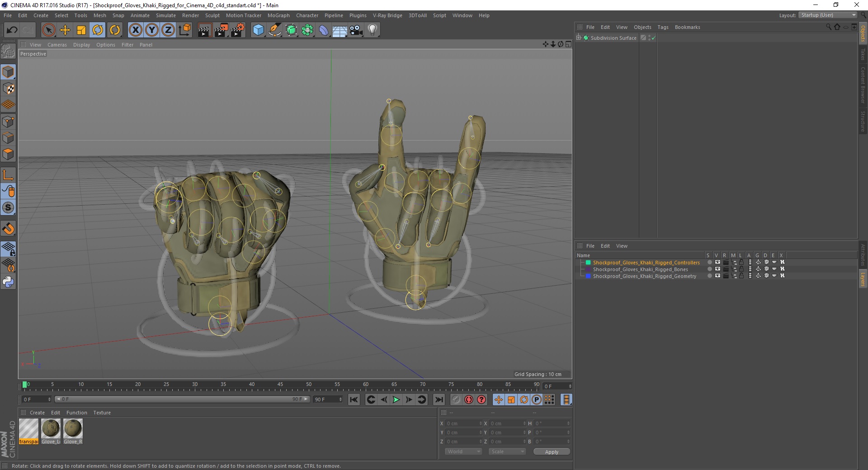Screen dimensions: 868x470
Task: Click Render View clapperboard icon
Action: (204, 30)
